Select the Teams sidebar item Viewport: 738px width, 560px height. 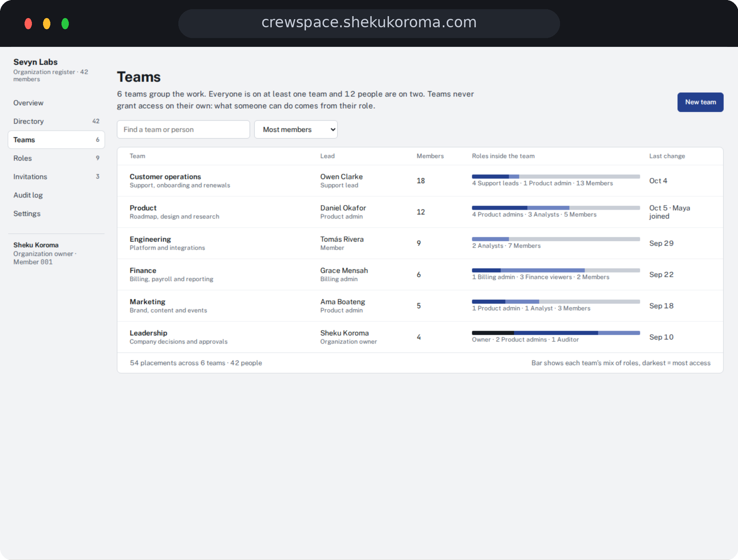pyautogui.click(x=56, y=140)
